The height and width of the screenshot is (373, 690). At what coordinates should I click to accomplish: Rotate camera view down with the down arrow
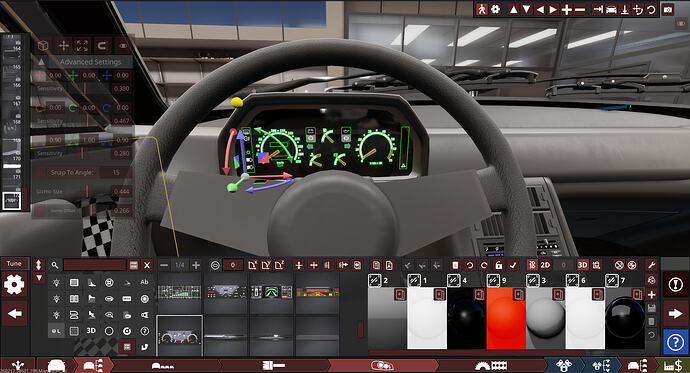pos(526,9)
